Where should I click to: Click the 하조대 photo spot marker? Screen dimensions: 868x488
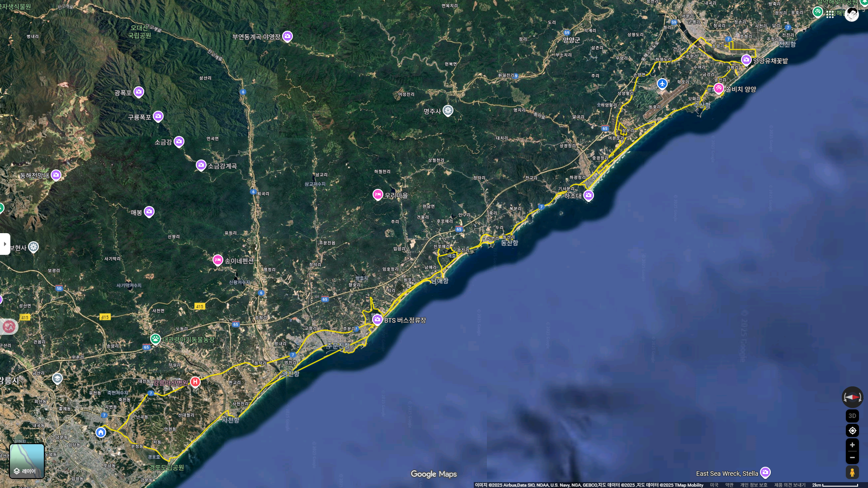pos(588,195)
